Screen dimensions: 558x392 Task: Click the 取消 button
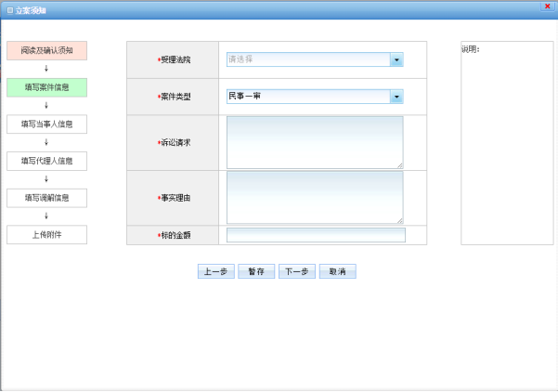click(x=337, y=271)
